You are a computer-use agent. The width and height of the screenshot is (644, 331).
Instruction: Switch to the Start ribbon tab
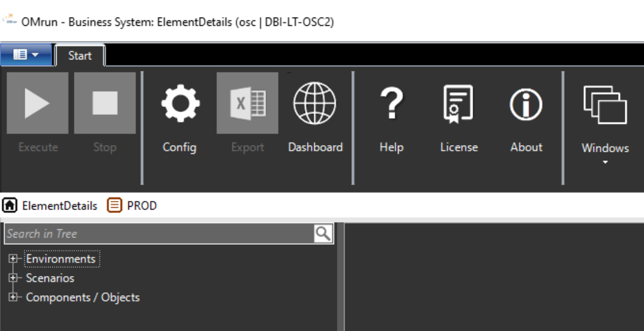pyautogui.click(x=80, y=56)
